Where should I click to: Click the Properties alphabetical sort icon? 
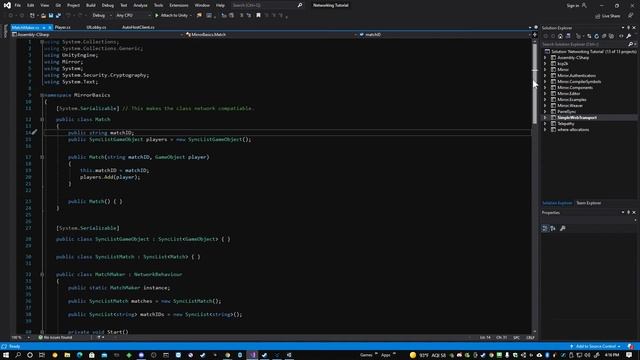553,229
